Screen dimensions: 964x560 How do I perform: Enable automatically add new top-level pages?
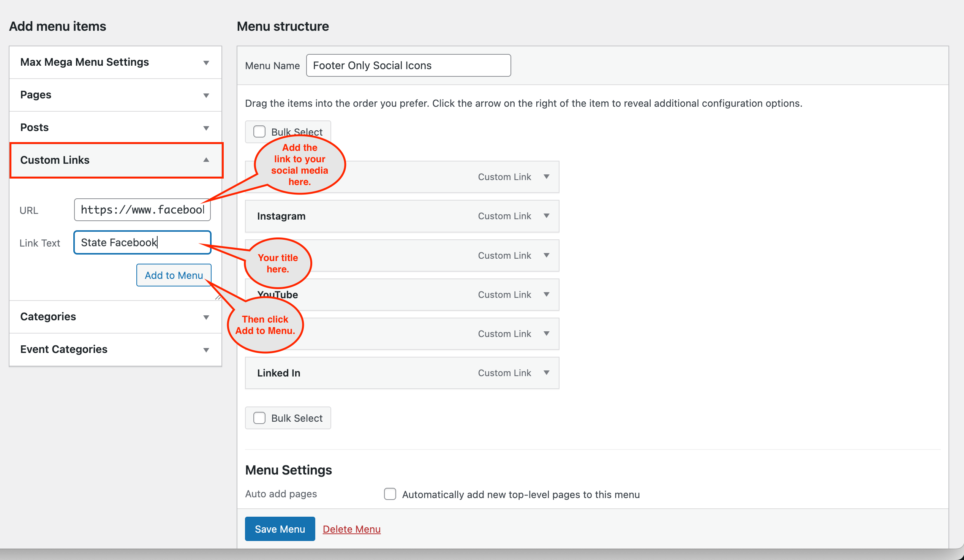pyautogui.click(x=390, y=494)
